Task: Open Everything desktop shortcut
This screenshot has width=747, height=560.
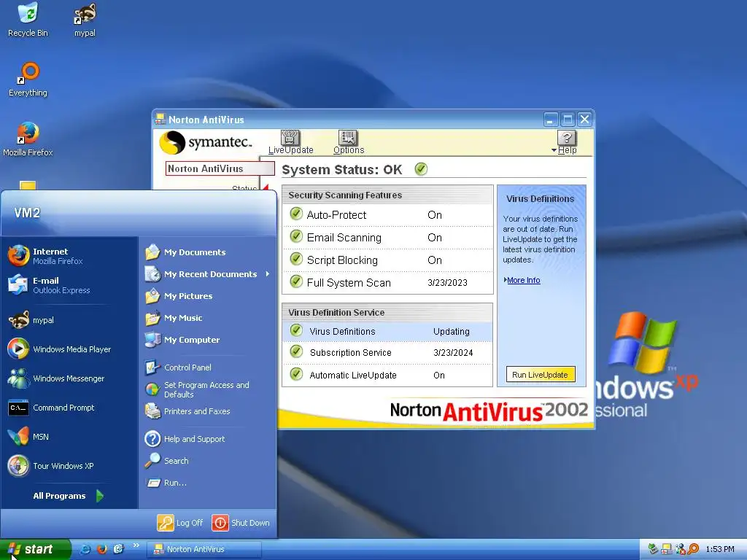Action: [28, 79]
